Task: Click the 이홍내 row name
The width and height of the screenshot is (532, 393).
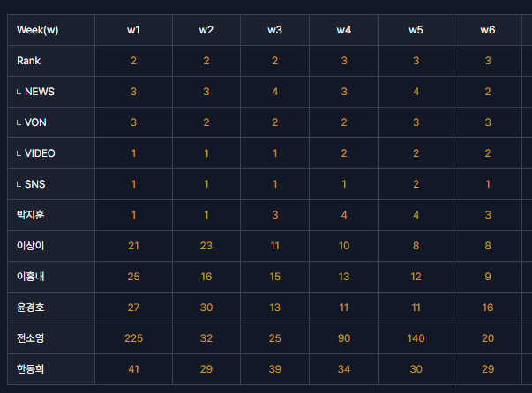Action: tap(31, 277)
